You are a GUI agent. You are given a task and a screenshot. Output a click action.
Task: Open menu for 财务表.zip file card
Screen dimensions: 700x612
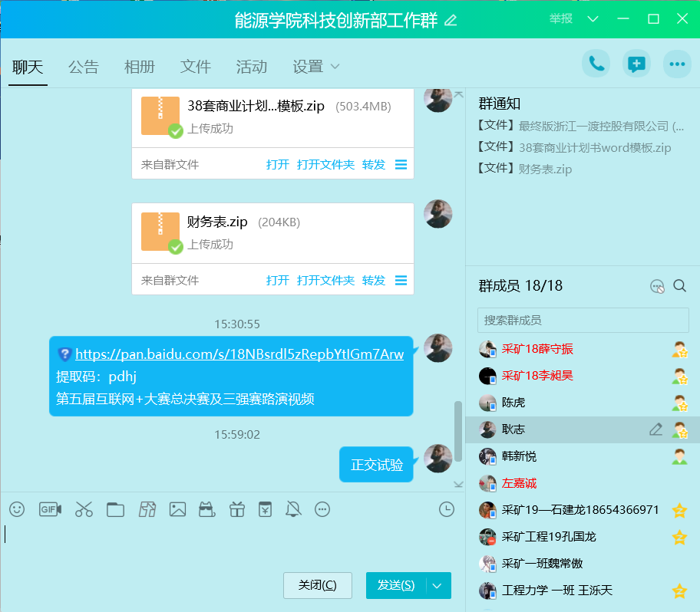[x=401, y=281]
